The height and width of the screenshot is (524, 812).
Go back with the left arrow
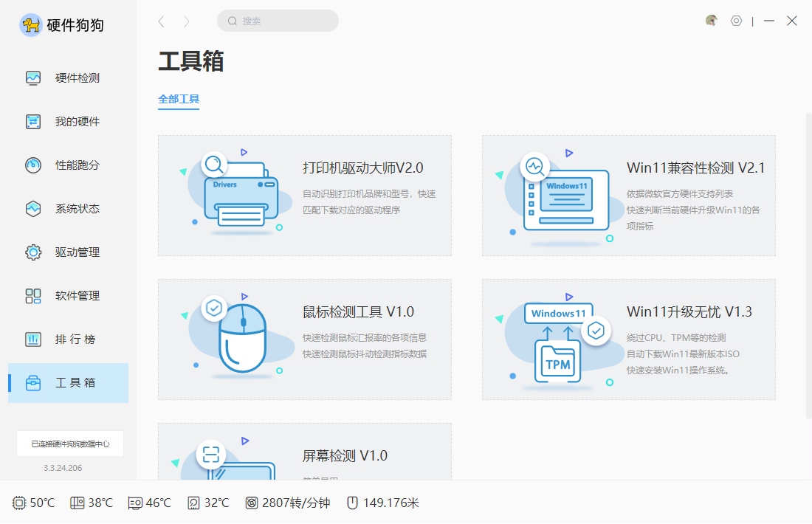(161, 21)
